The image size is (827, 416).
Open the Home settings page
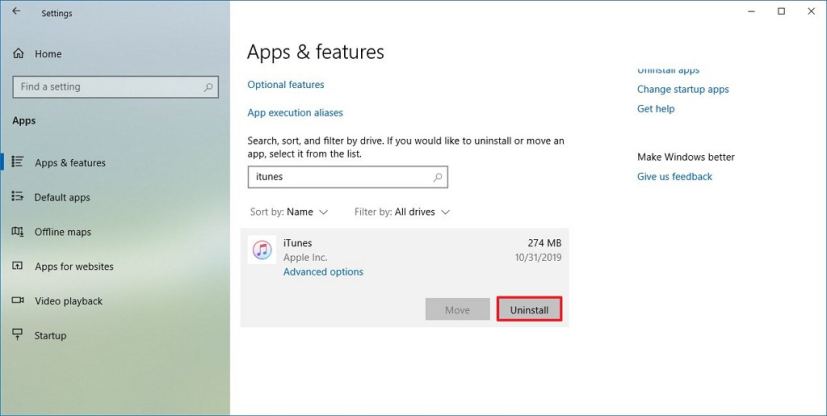tap(48, 54)
